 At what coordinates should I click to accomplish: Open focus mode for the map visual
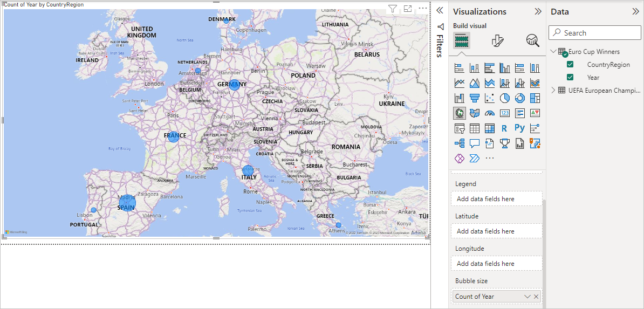pyautogui.click(x=408, y=9)
